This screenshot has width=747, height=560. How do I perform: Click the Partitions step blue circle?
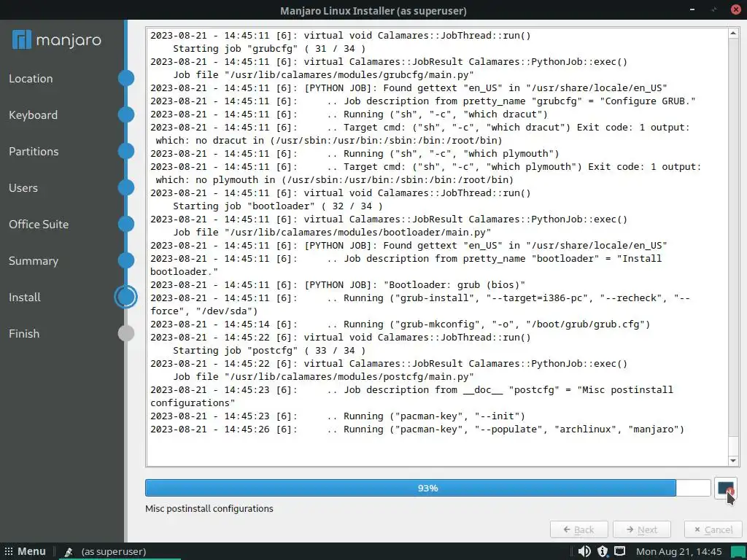[x=125, y=151]
